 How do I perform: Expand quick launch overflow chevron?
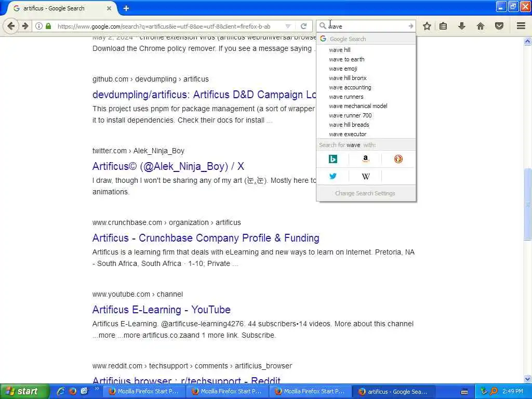tap(97, 389)
